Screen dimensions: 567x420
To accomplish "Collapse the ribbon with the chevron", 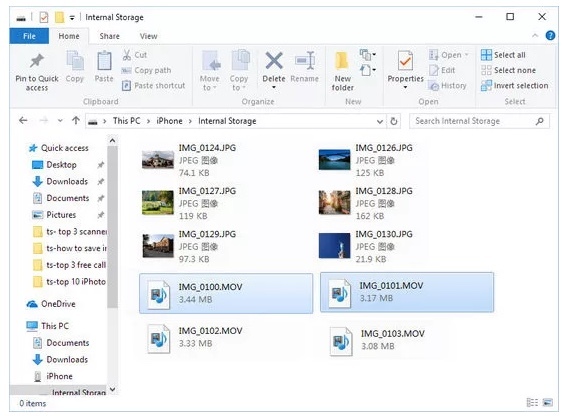I will [535, 35].
